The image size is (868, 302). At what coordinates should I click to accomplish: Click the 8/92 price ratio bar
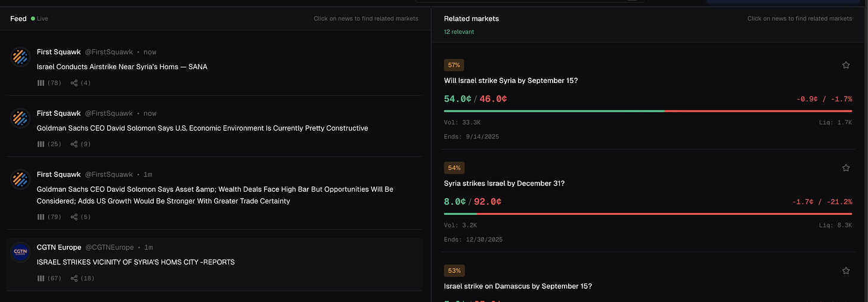[648, 214]
